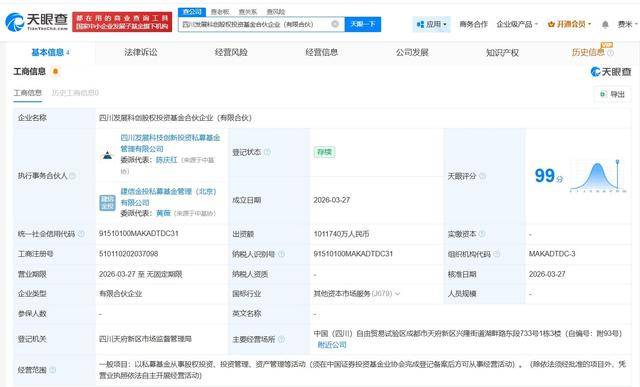
Task: Open the 附近公司 link
Action: (x=332, y=345)
